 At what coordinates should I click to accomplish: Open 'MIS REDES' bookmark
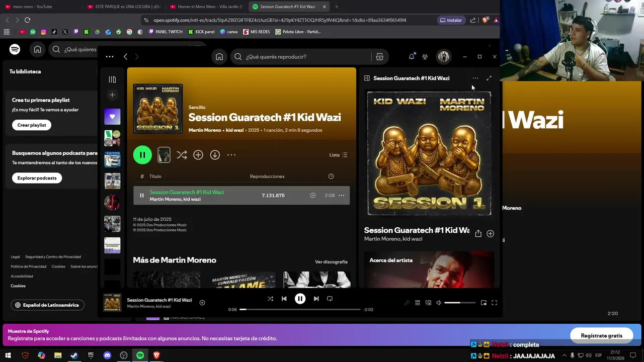pyautogui.click(x=257, y=32)
